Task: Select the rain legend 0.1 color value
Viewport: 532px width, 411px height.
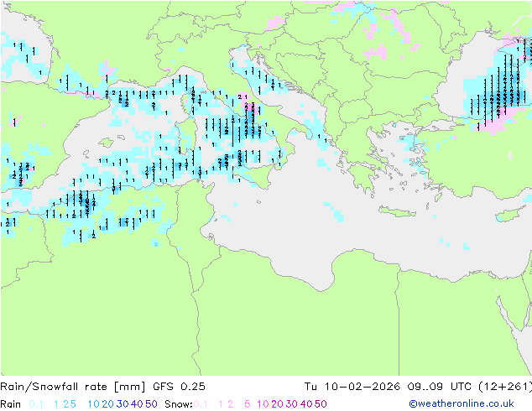Action: (x=36, y=404)
